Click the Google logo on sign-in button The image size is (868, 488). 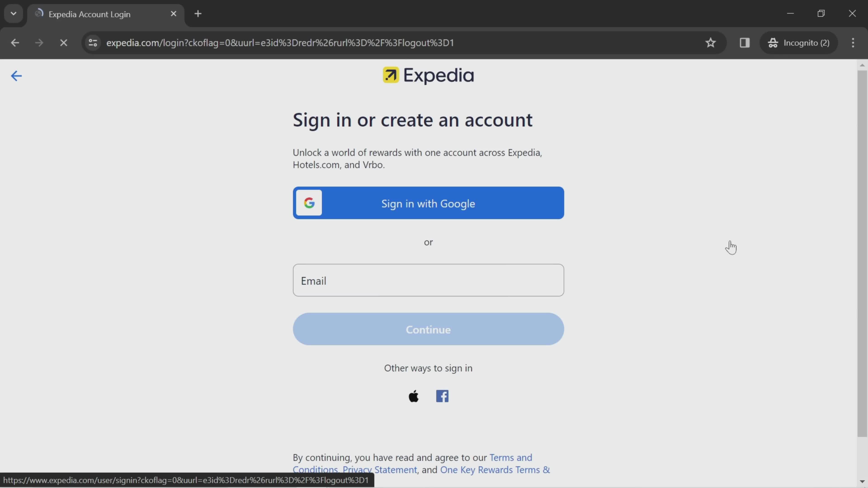(309, 203)
